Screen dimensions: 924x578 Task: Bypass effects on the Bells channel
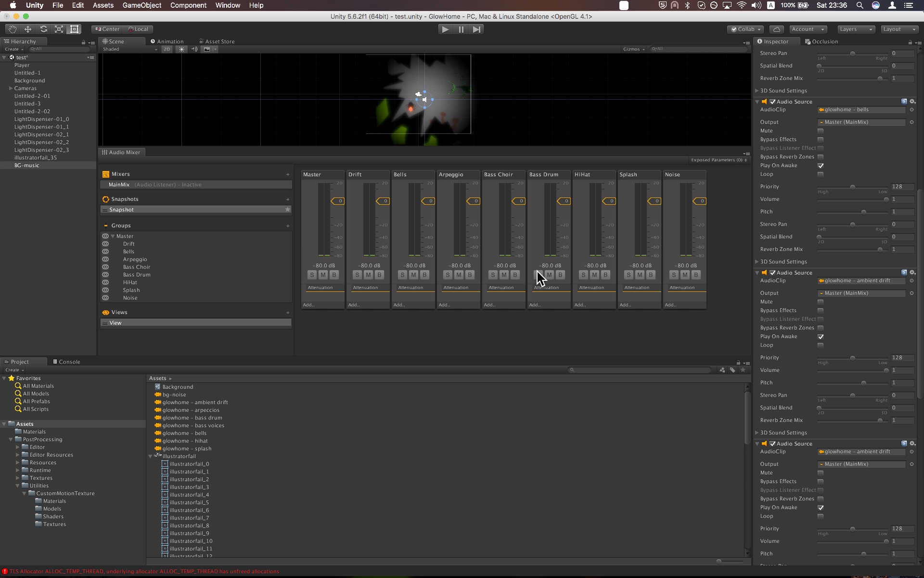[424, 275]
